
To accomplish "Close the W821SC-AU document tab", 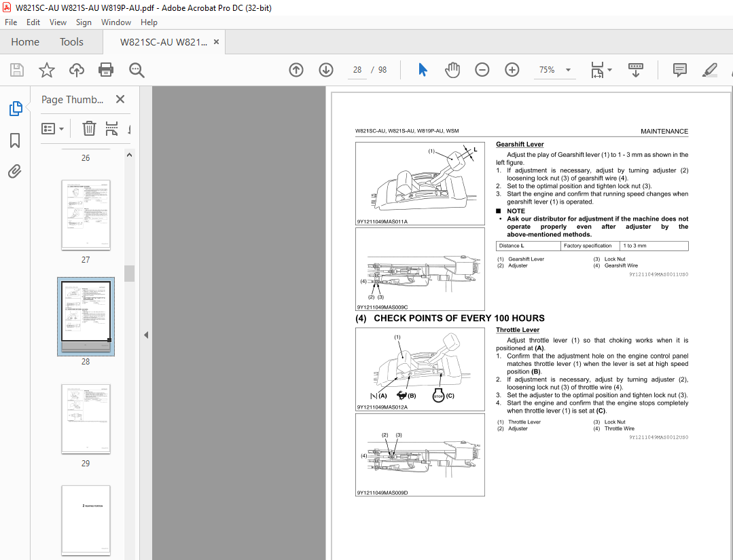I will [x=216, y=42].
